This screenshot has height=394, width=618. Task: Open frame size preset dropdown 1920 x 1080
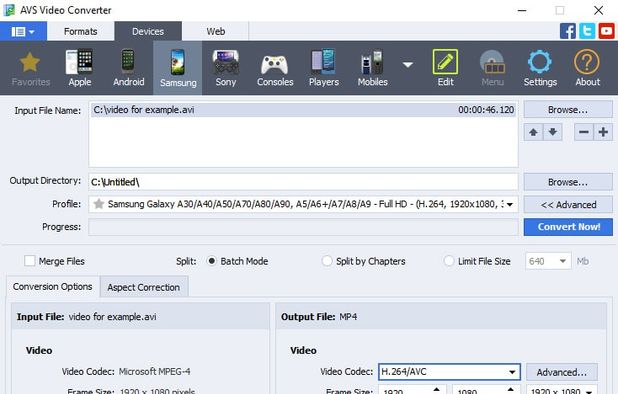tap(561, 391)
